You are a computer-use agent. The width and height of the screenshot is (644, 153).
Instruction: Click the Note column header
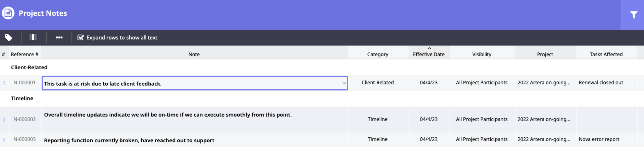pyautogui.click(x=194, y=54)
